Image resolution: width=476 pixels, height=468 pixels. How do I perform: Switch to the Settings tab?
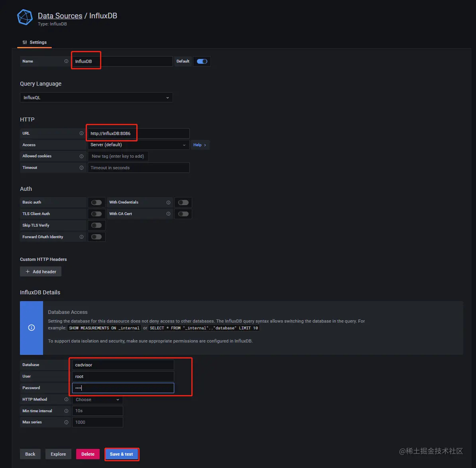click(35, 43)
